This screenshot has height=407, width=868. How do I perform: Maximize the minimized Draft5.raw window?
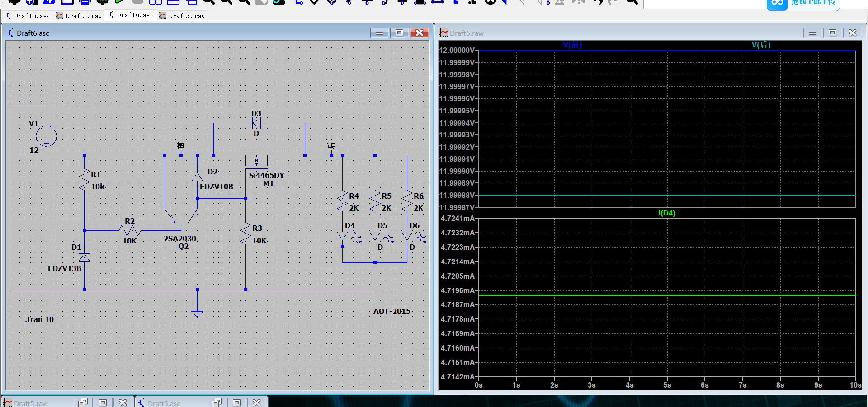103,402
